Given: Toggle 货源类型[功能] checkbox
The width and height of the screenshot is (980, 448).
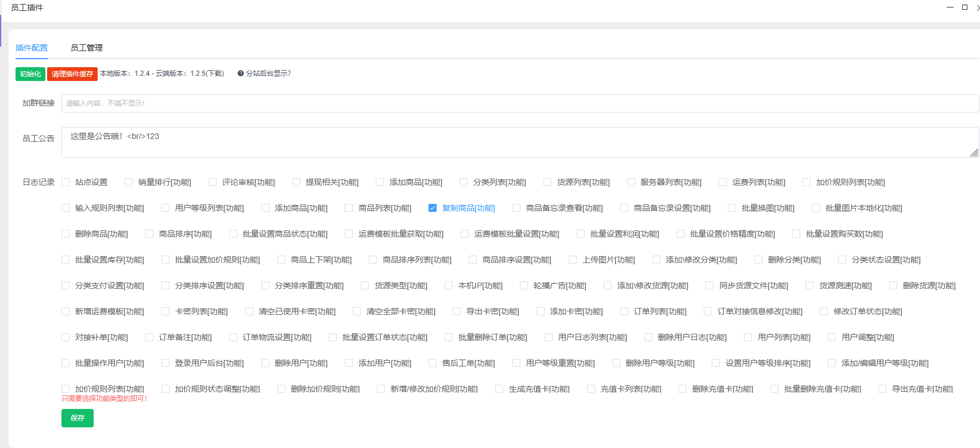Looking at the screenshot, I should pos(365,285).
